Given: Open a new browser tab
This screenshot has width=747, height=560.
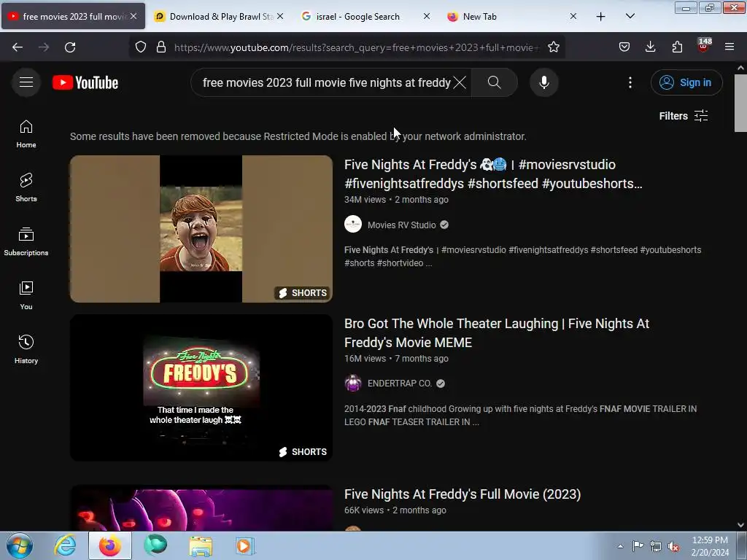Looking at the screenshot, I should 601,17.
